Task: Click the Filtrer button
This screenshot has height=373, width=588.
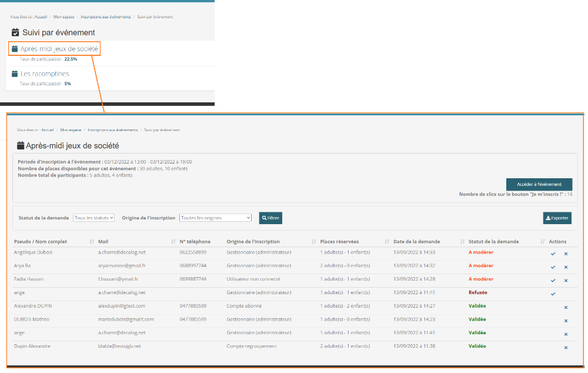Action: click(270, 218)
